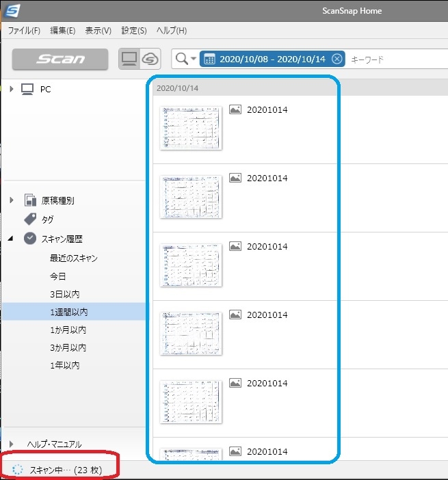Click the 2020/10/14 date group header
The image size is (448, 480).
[x=177, y=88]
